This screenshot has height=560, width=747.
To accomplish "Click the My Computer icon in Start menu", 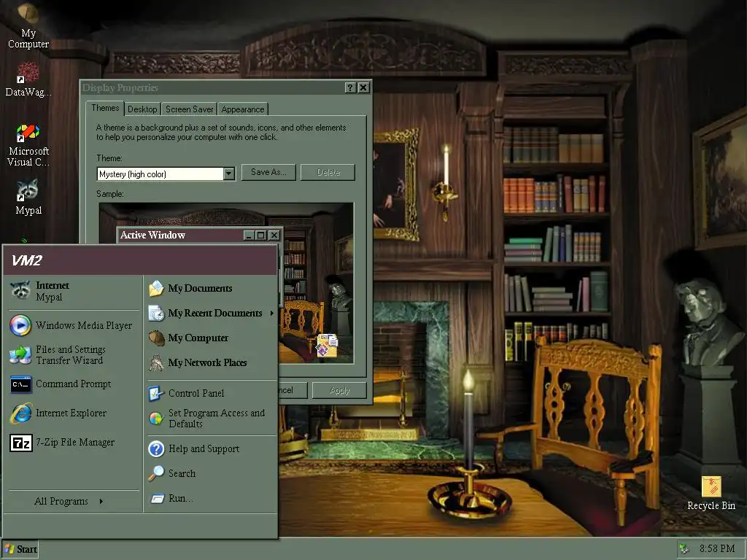I will coord(156,338).
